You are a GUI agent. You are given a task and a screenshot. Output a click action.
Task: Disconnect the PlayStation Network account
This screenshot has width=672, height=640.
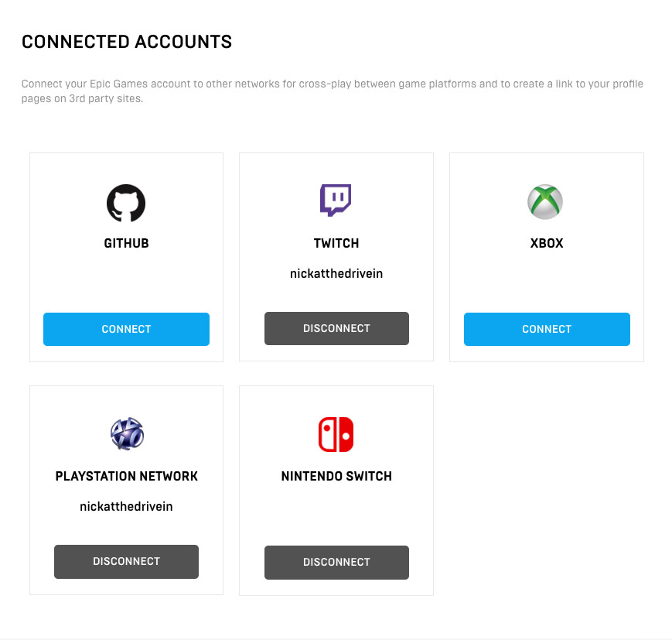coord(126,561)
